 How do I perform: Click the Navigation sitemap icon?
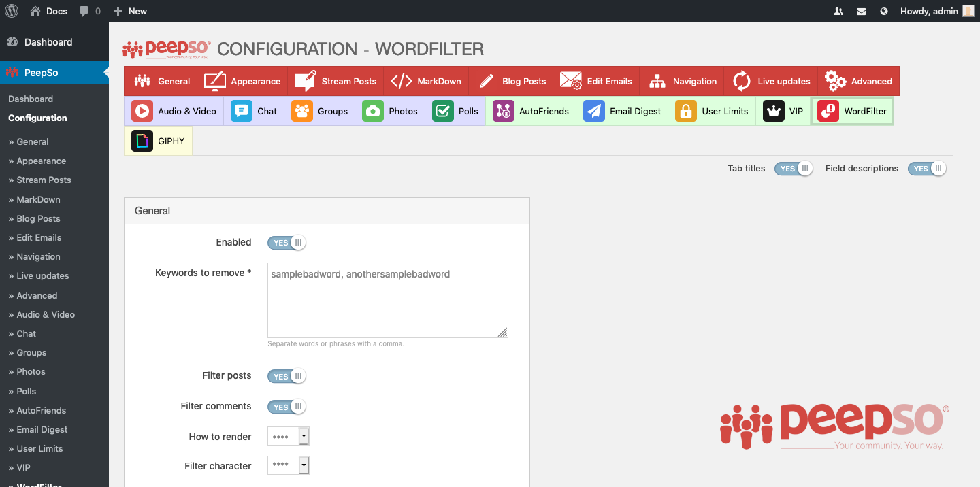click(657, 81)
